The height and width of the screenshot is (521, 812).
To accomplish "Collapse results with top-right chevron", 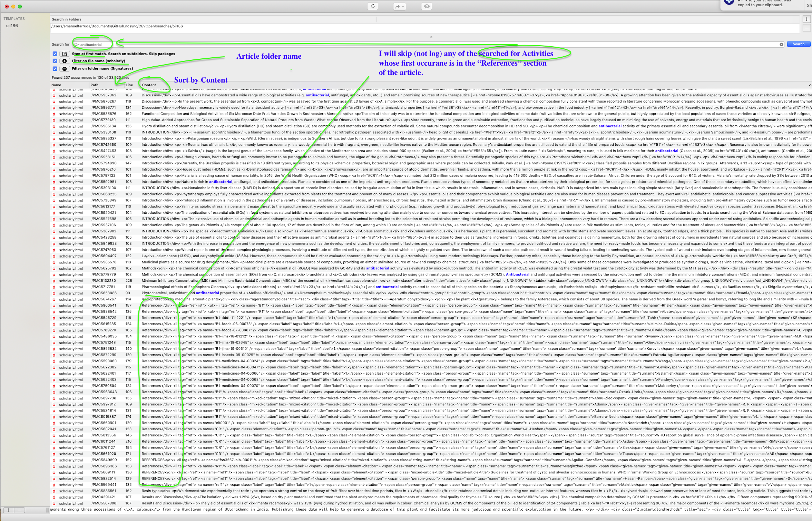I will (x=810, y=85).
